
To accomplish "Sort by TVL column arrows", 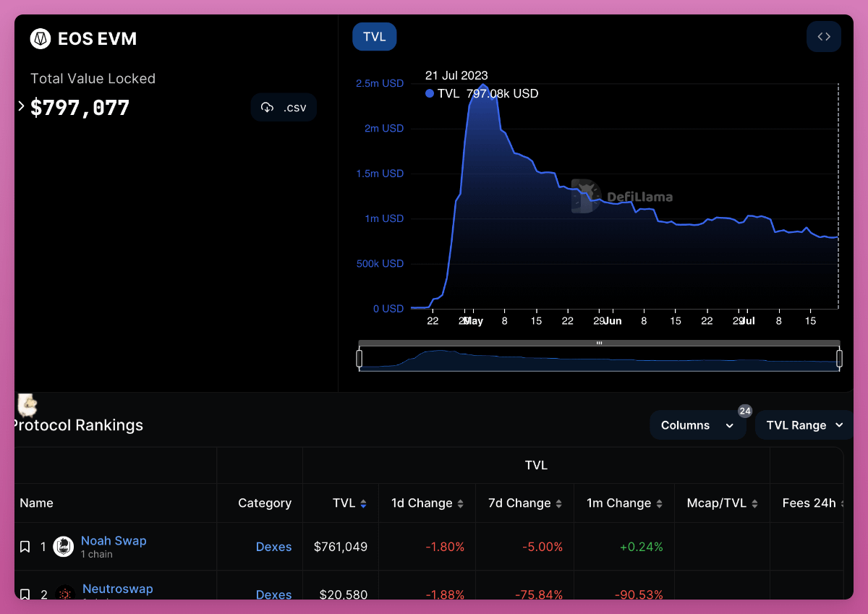I will pyautogui.click(x=363, y=503).
